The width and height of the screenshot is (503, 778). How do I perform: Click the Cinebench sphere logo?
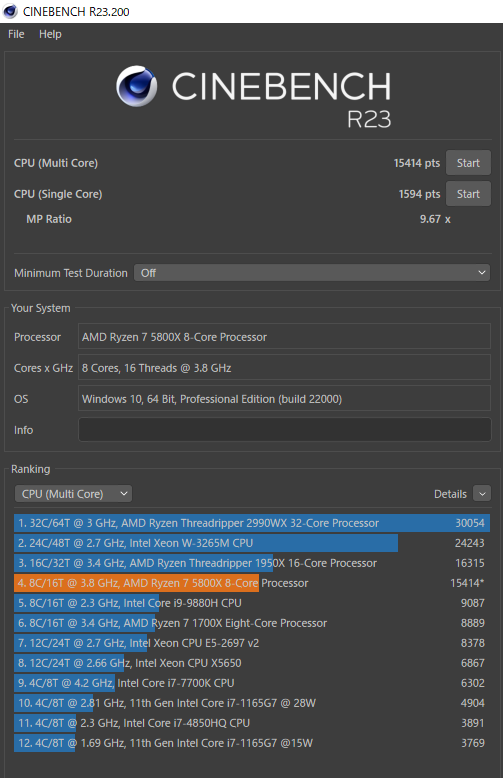pyautogui.click(x=137, y=86)
